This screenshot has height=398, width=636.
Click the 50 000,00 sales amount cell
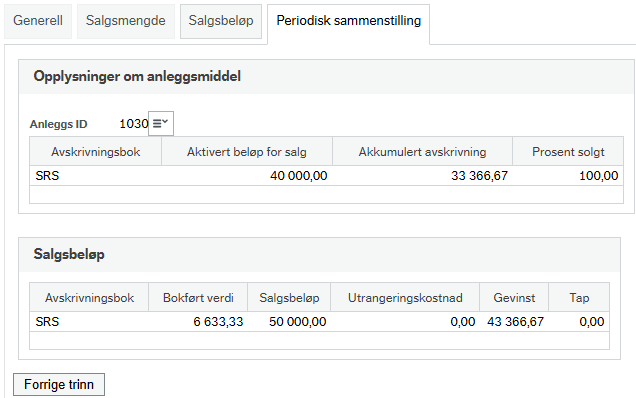coord(289,322)
